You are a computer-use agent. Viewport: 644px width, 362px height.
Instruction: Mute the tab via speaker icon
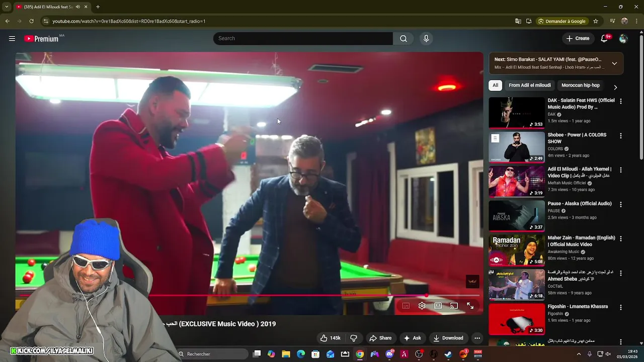(x=77, y=7)
